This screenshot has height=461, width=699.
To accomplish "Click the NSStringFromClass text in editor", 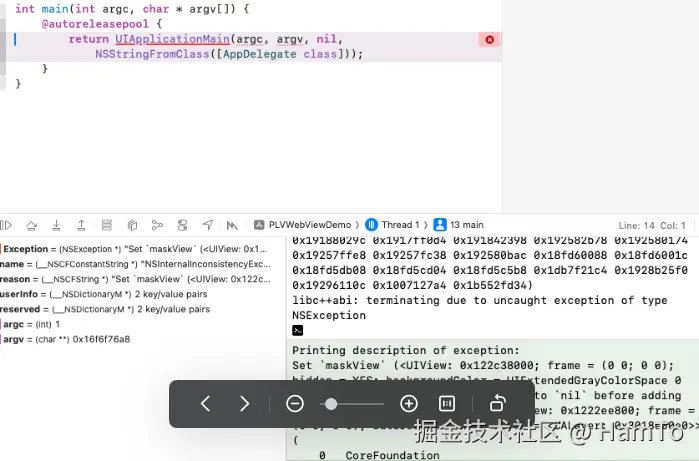I will (x=152, y=54).
